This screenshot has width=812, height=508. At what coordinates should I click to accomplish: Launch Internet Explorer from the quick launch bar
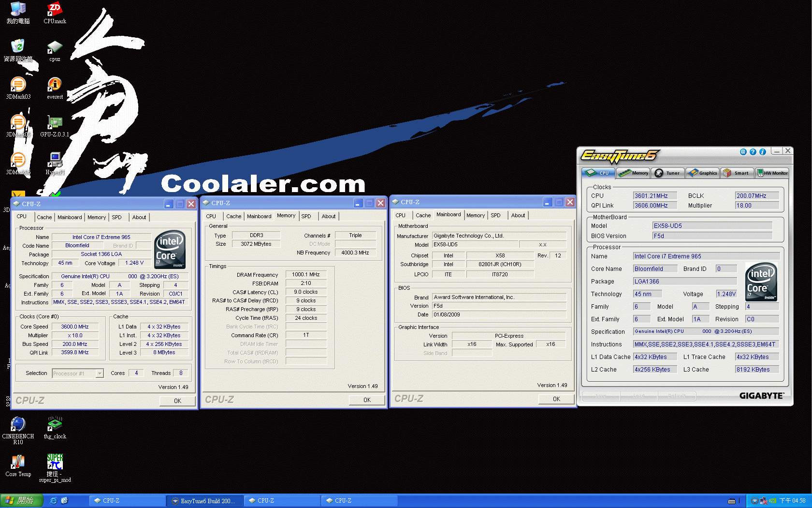click(x=54, y=501)
